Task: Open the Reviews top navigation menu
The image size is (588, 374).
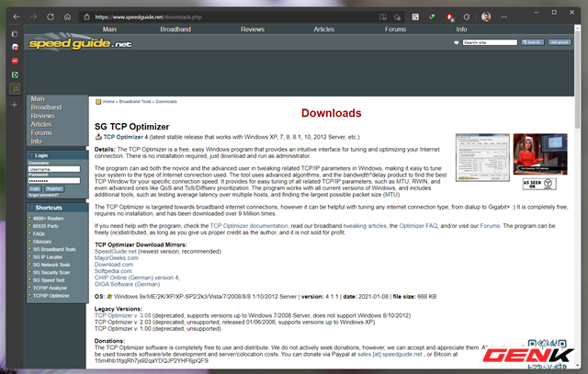Action: 253,29
